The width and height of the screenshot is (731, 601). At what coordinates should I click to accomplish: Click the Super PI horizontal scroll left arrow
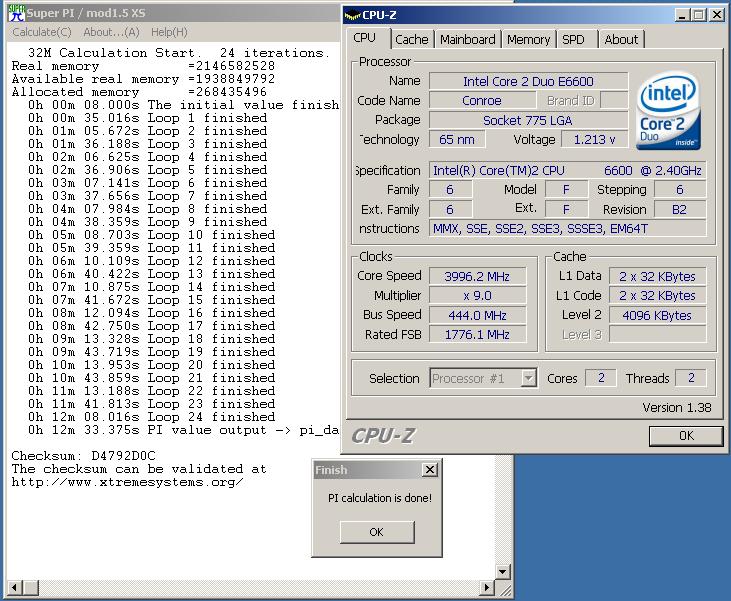pyautogui.click(x=14, y=587)
